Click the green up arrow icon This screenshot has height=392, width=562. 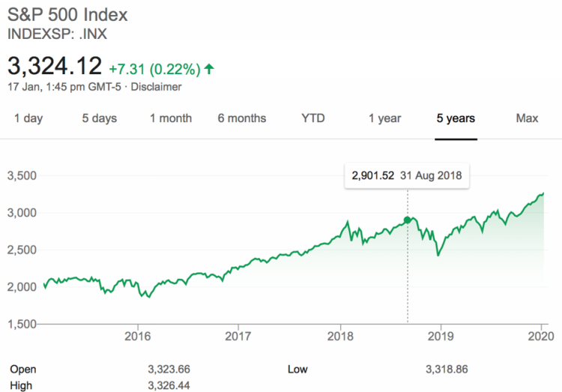point(209,69)
